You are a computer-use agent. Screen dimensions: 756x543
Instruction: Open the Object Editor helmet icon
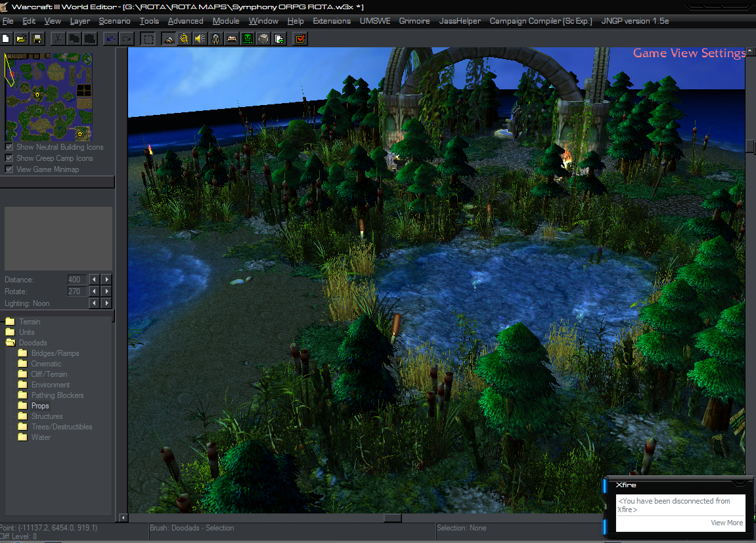216,39
